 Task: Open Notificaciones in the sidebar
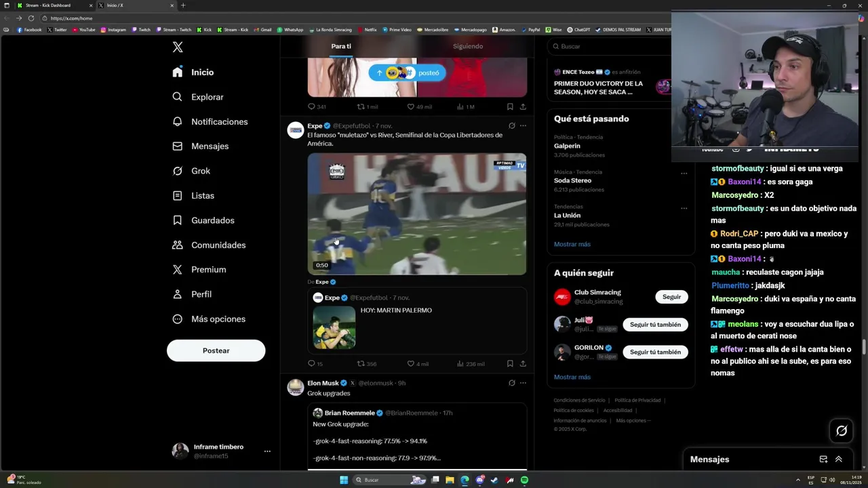click(210, 122)
